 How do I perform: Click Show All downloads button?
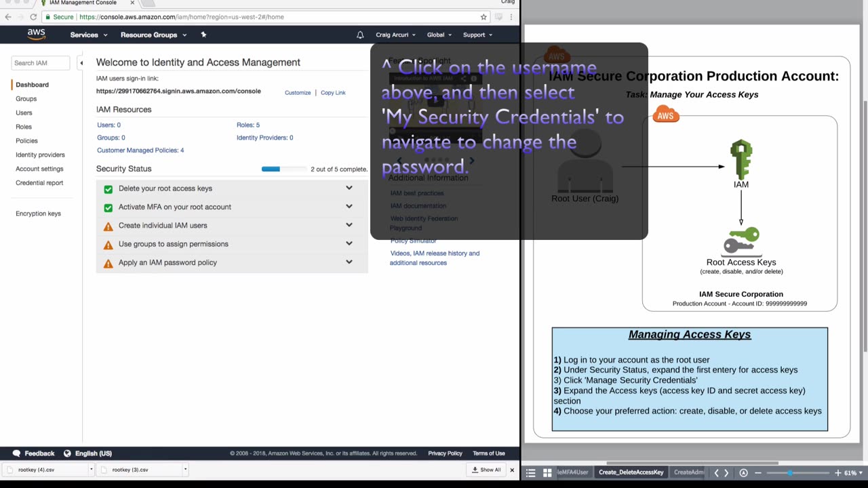(487, 470)
